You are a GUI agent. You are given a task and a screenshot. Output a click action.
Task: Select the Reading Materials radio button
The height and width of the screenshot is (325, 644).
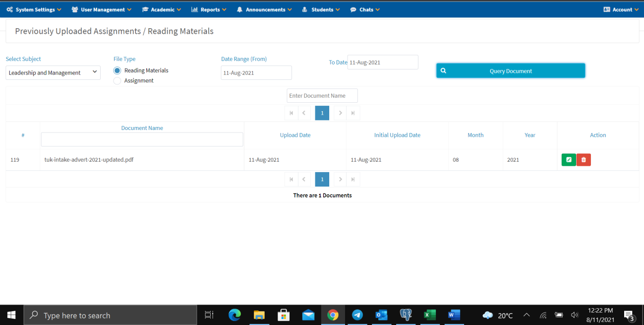[x=117, y=70]
